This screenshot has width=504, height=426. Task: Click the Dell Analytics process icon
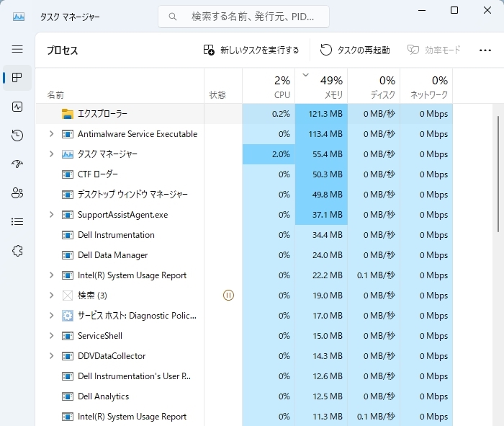pos(68,396)
